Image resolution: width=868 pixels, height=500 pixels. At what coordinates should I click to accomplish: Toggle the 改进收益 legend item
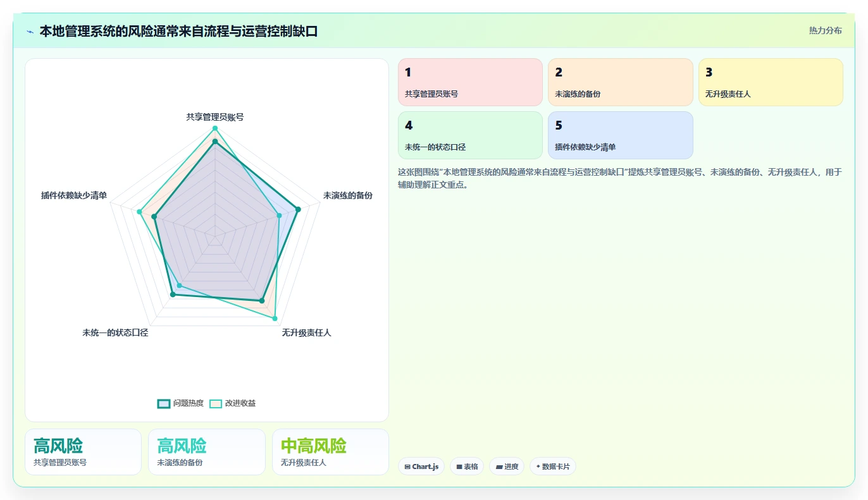click(233, 403)
